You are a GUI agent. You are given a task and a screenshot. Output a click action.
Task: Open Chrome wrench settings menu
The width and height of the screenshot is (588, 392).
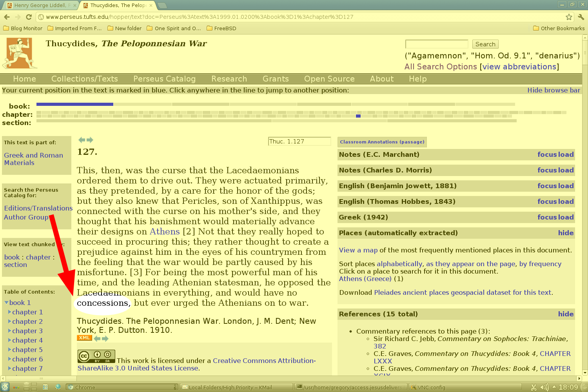coord(581,17)
